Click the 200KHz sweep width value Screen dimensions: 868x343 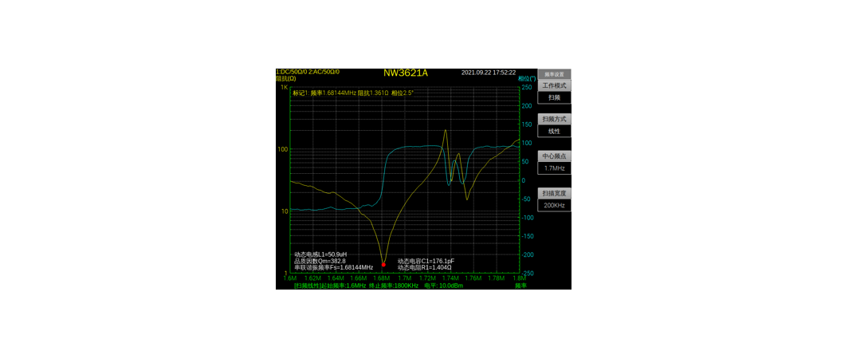554,205
